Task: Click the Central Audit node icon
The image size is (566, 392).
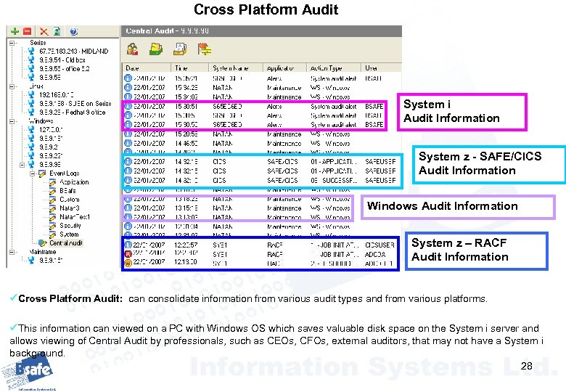Action: click(x=42, y=243)
